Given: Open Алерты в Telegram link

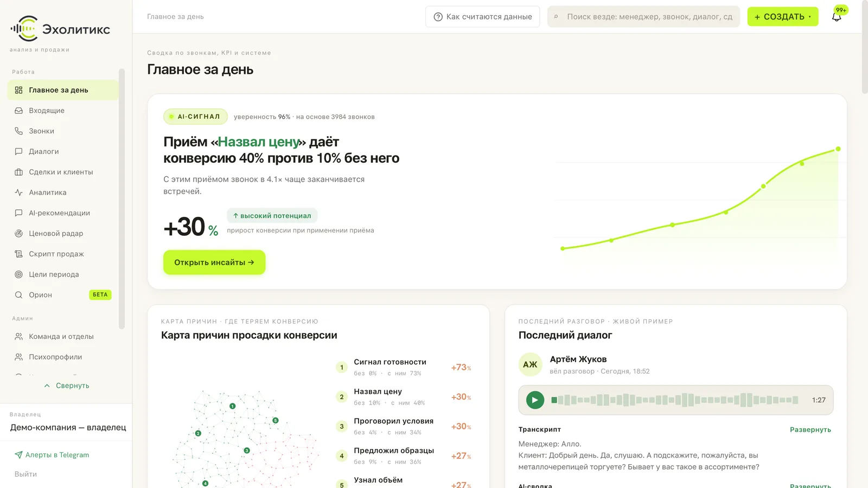Looking at the screenshot, I should [x=52, y=455].
